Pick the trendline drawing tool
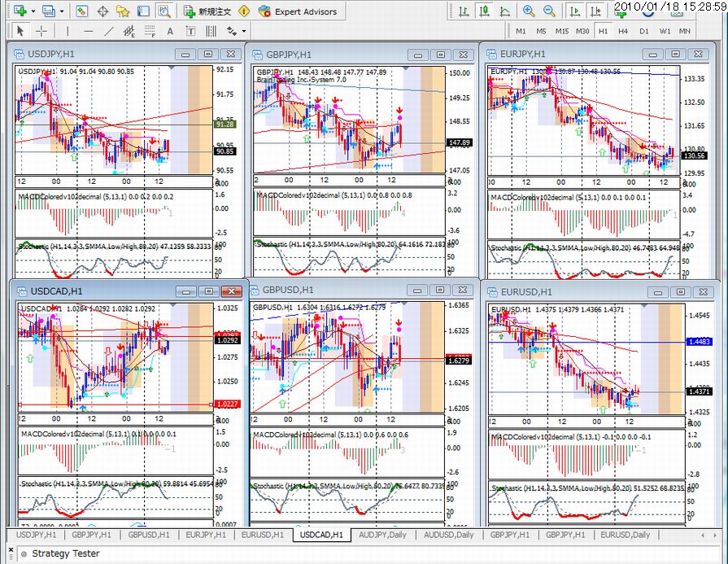 [x=109, y=31]
